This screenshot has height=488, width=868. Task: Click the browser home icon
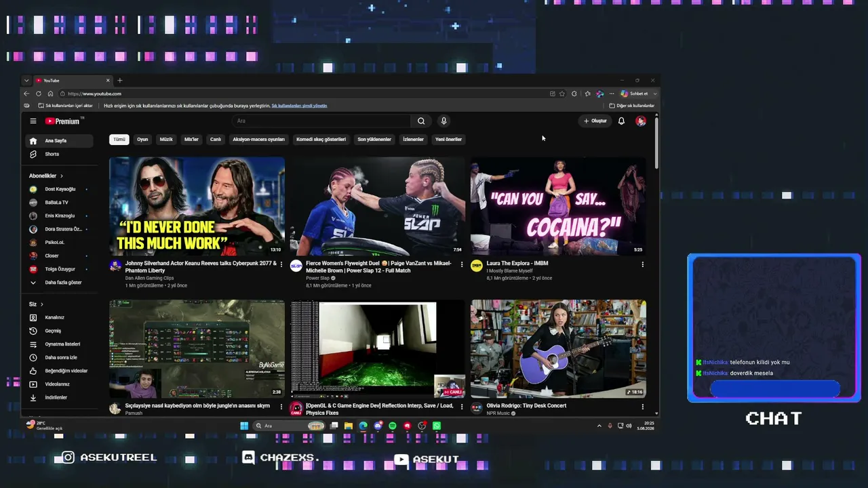50,94
